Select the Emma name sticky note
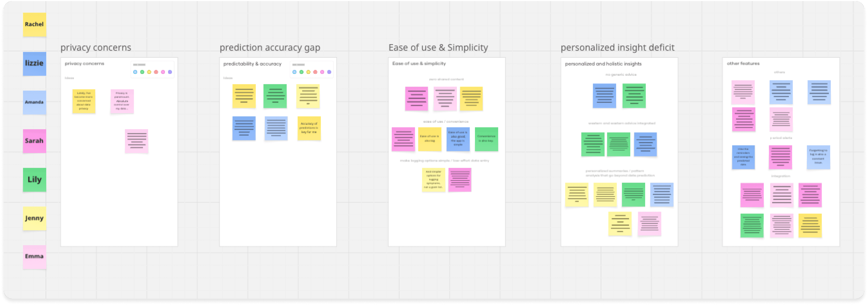The width and height of the screenshot is (868, 305). tap(34, 257)
